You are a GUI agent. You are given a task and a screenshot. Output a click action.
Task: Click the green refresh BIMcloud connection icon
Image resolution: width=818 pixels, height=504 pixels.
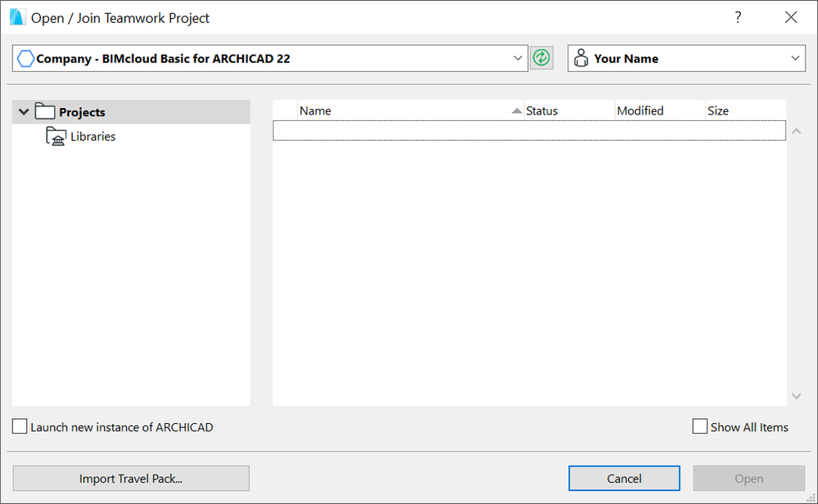pyautogui.click(x=541, y=58)
